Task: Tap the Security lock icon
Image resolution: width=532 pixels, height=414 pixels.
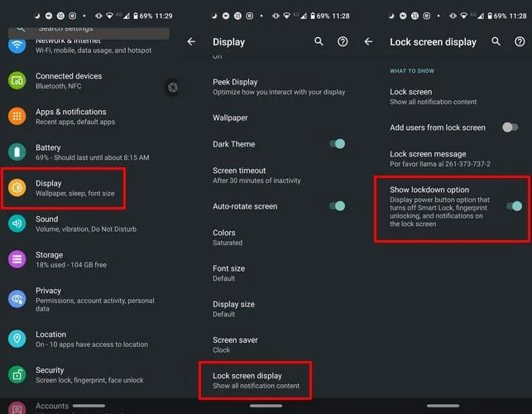Action: (17, 374)
